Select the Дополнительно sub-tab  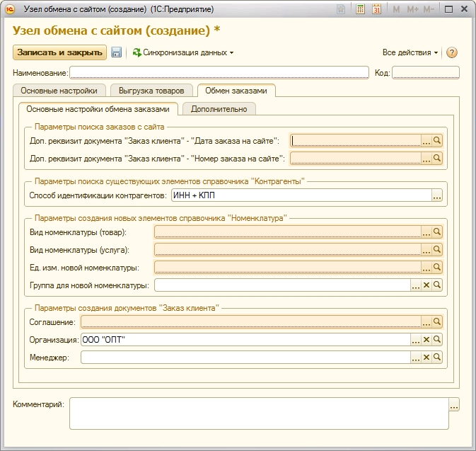(x=219, y=109)
